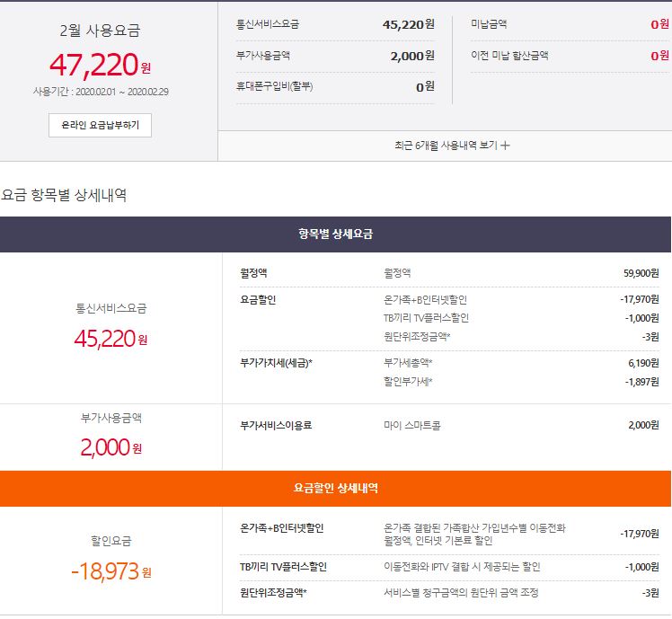Click the 사용기간 2020.02.01 ~ 2020.02.29 text
672x619 pixels.
pyautogui.click(x=100, y=92)
